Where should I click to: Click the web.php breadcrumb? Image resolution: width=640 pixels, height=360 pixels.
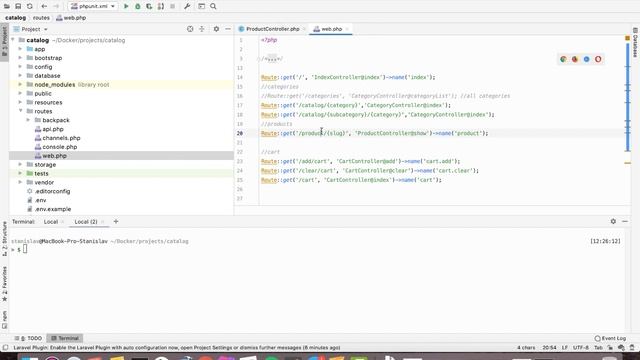tap(71, 18)
